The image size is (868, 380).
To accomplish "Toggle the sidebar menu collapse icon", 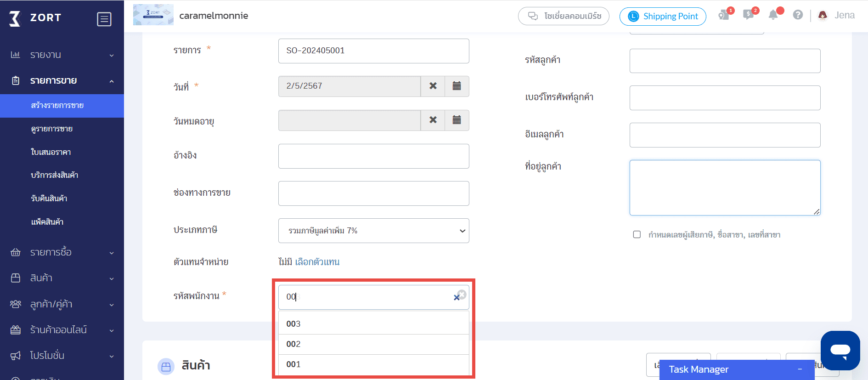I will tap(104, 19).
